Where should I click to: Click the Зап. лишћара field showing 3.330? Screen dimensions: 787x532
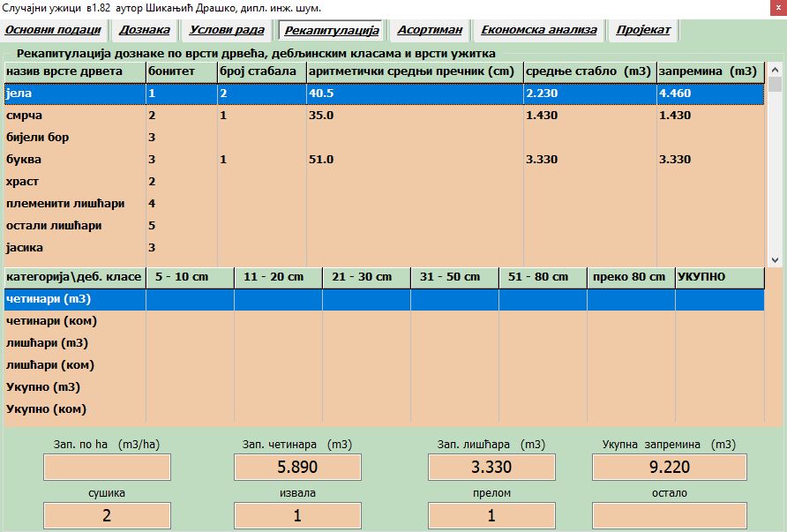tap(491, 468)
